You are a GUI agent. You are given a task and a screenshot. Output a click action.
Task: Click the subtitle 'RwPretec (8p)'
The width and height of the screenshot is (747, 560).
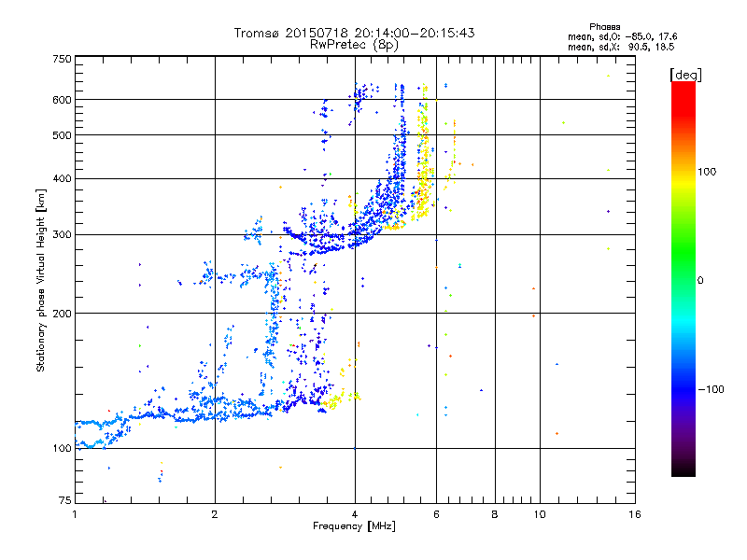coord(354,45)
